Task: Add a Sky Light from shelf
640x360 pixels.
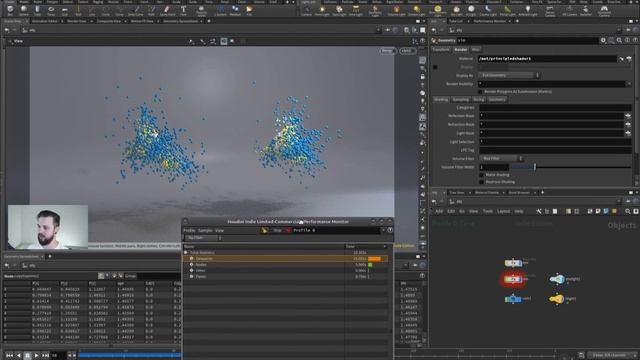Action: 456,10
